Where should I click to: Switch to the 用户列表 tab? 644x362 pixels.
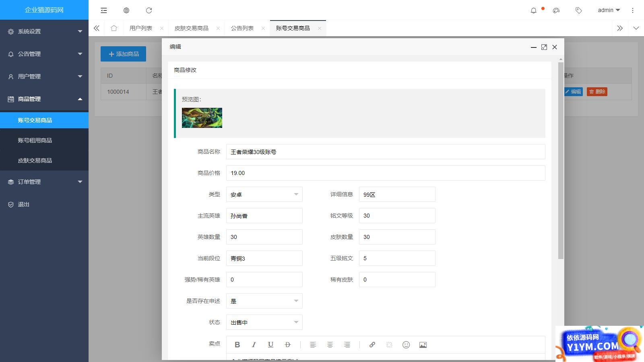point(141,28)
